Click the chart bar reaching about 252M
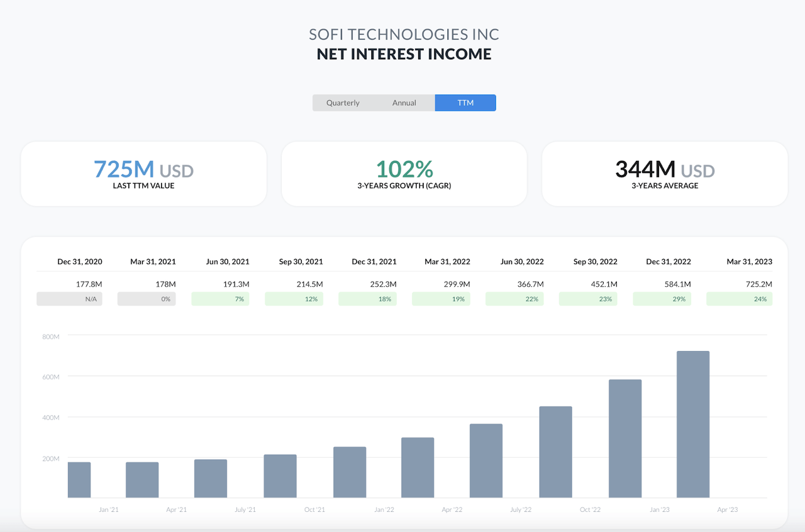 pyautogui.click(x=350, y=472)
